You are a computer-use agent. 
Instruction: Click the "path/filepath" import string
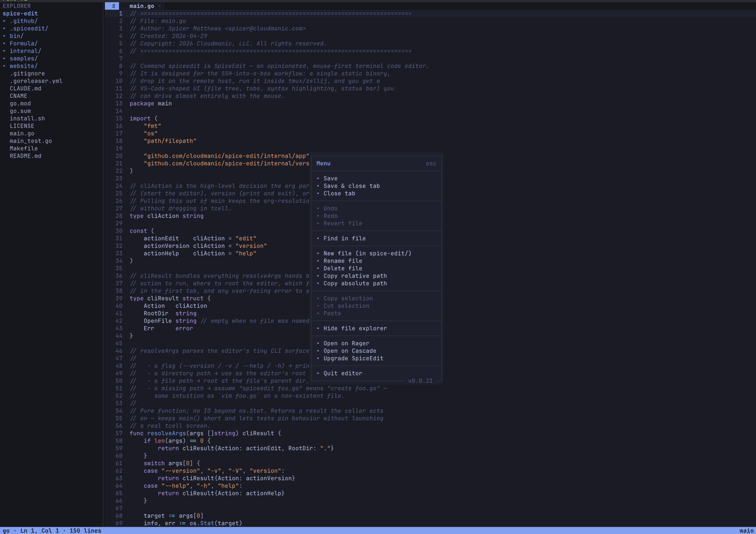(170, 141)
